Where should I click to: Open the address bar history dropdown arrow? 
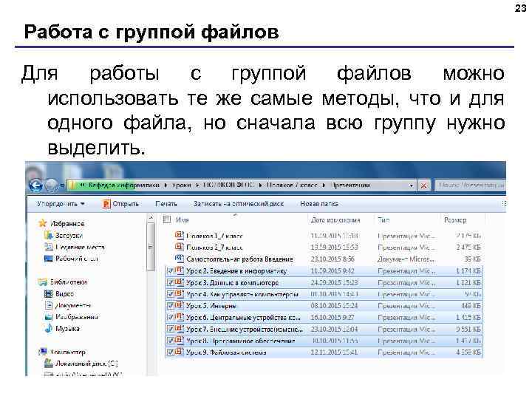tap(411, 185)
